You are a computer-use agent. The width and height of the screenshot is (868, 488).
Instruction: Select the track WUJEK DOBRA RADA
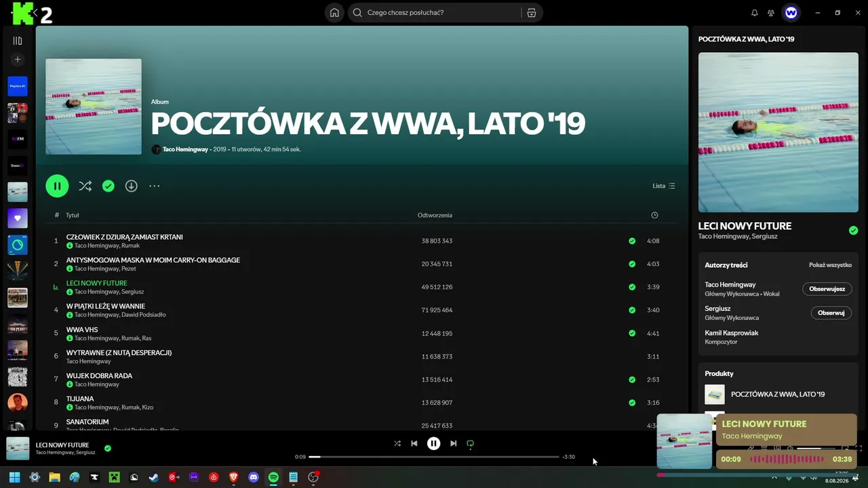tap(99, 375)
